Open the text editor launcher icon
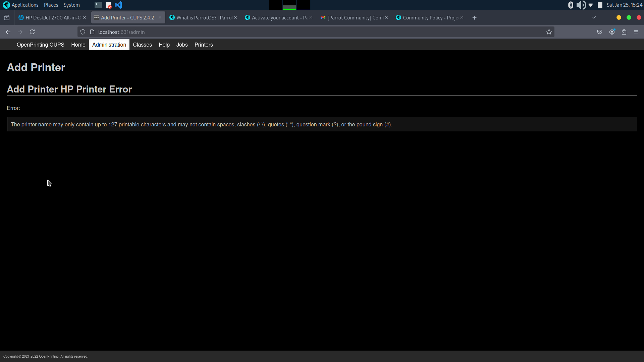Screen dimensions: 644x362 (x=108, y=5)
